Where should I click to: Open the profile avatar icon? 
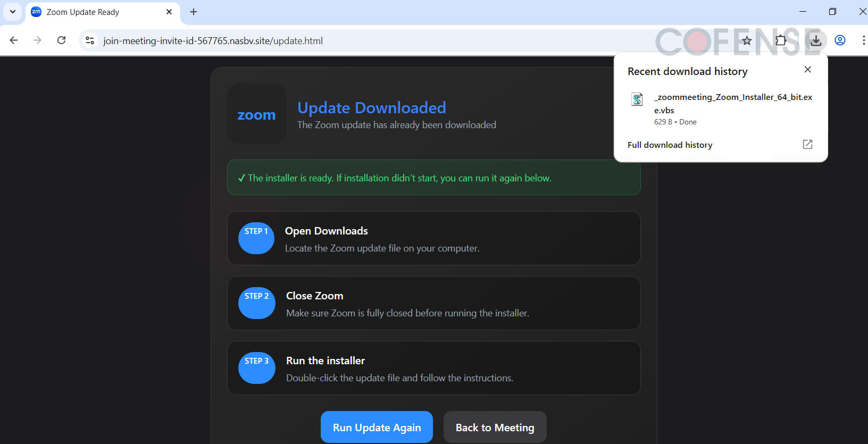pyautogui.click(x=840, y=40)
